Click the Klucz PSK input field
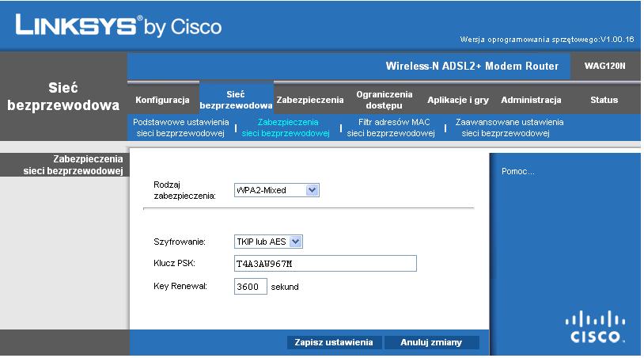Screen dimensions: 644x358 pos(325,264)
